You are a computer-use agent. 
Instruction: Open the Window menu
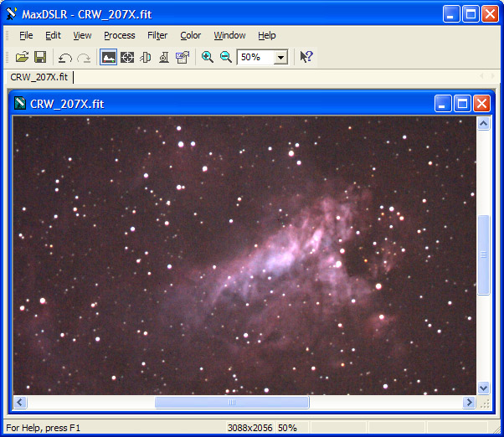pos(230,35)
